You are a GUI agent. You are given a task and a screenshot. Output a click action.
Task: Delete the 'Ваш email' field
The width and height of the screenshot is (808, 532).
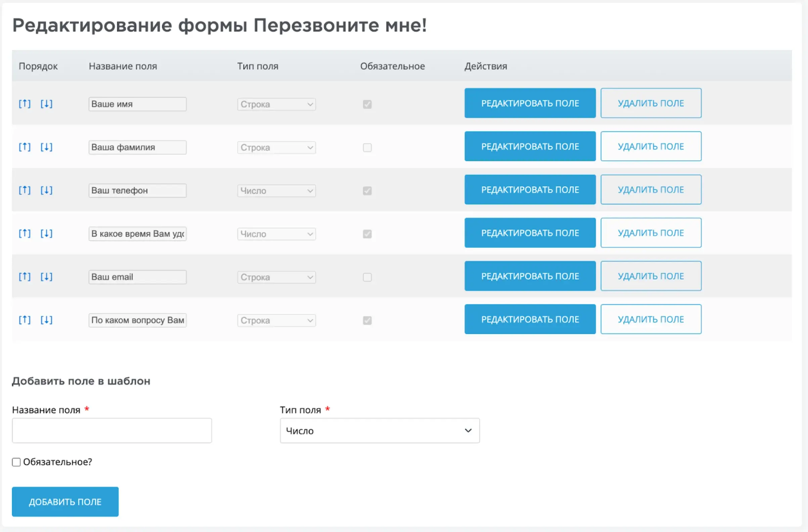pyautogui.click(x=651, y=276)
